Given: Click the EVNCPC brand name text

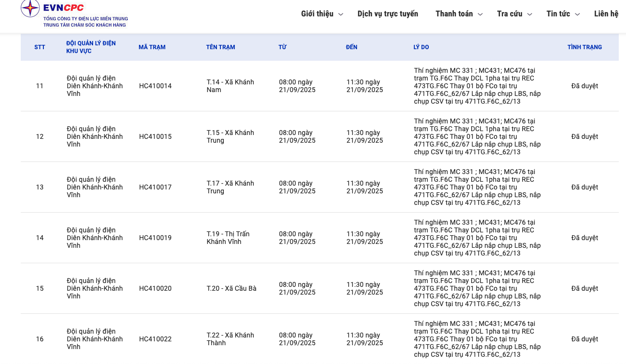Looking at the screenshot, I should point(63,8).
